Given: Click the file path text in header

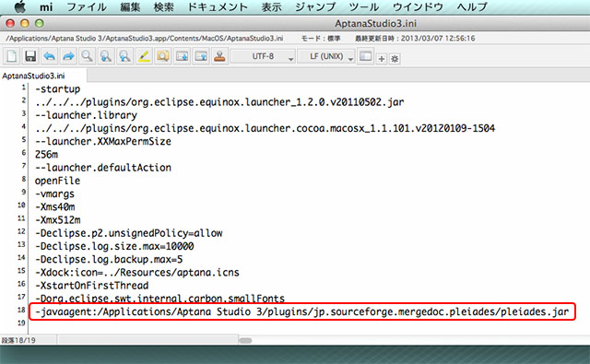Looking at the screenshot, I should (145, 39).
